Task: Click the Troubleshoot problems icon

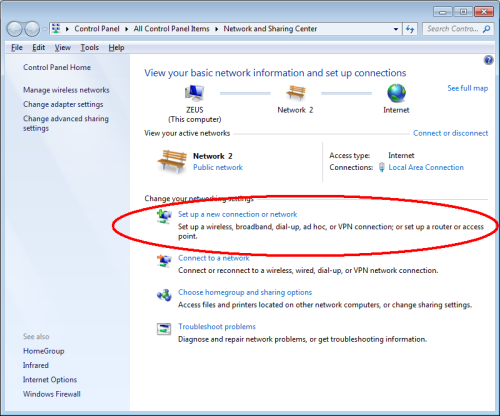Action: [164, 329]
